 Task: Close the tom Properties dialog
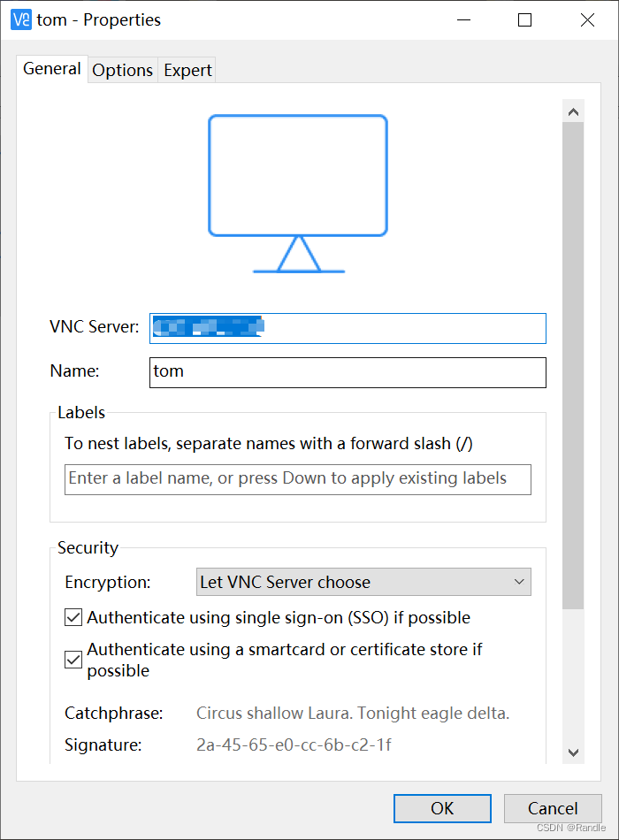pyautogui.click(x=587, y=19)
